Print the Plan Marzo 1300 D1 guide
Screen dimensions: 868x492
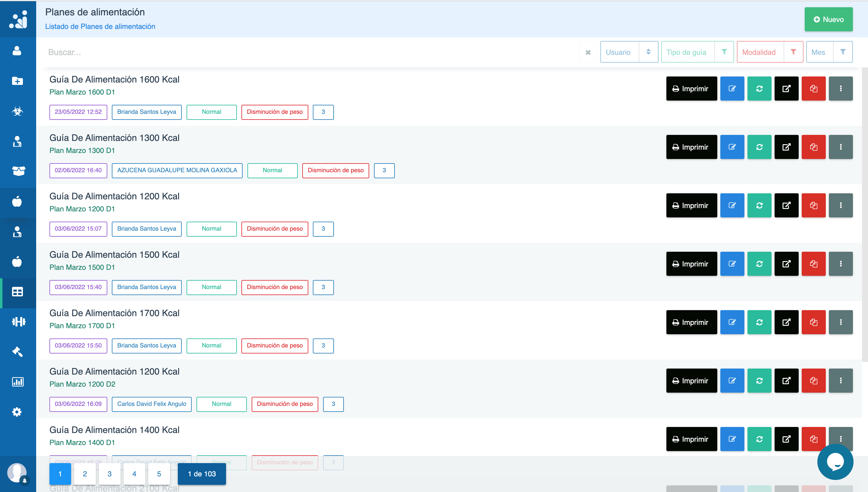(691, 147)
